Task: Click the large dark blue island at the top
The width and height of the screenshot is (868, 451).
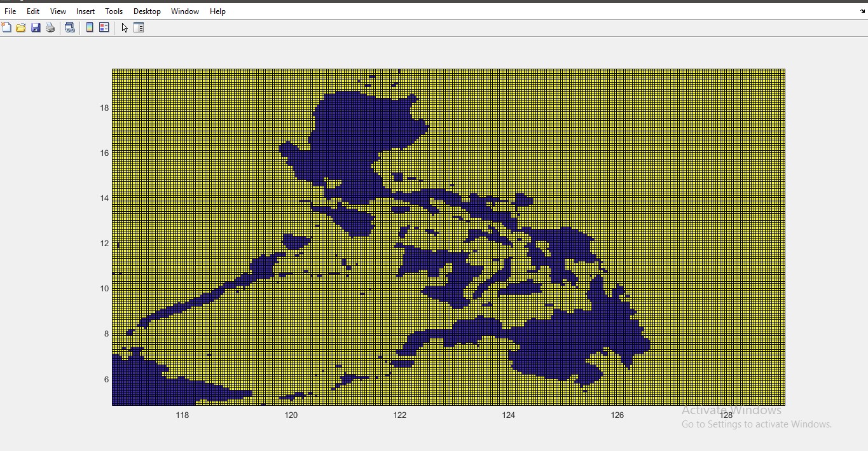Action: 356,140
